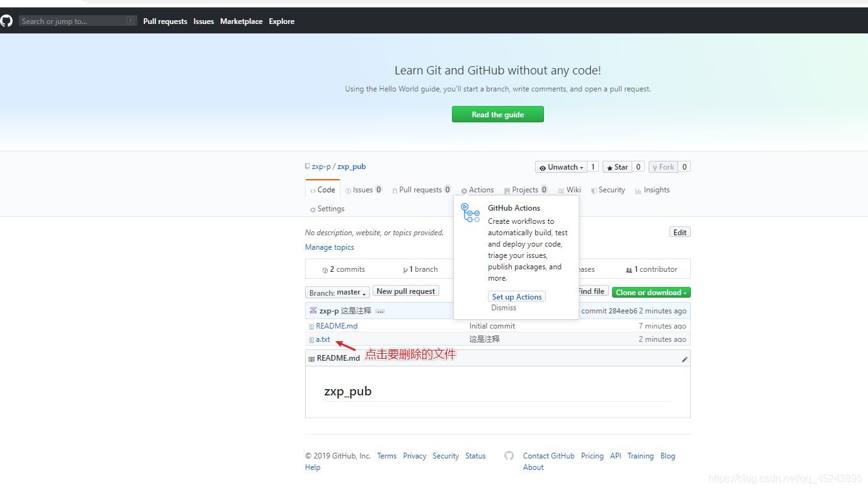This screenshot has height=490, width=868.
Task: Click Issues in top navigation bar
Action: 204,21
